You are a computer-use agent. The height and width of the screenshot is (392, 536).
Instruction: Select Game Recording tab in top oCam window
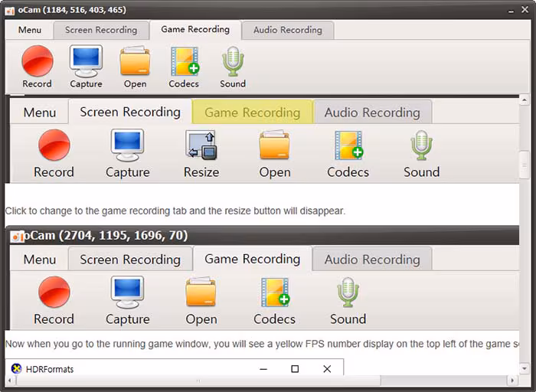[195, 29]
